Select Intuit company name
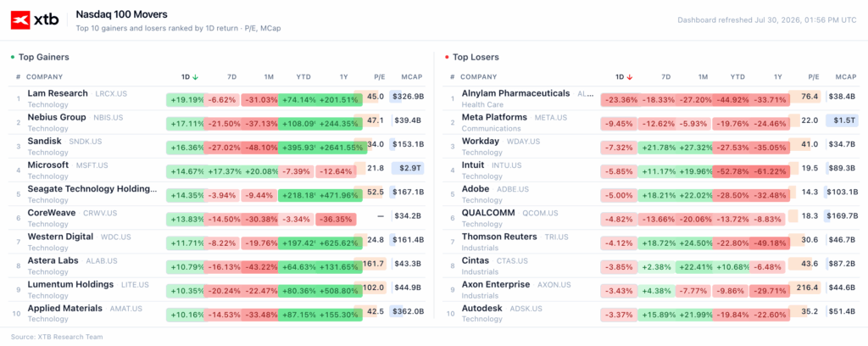 tap(473, 165)
